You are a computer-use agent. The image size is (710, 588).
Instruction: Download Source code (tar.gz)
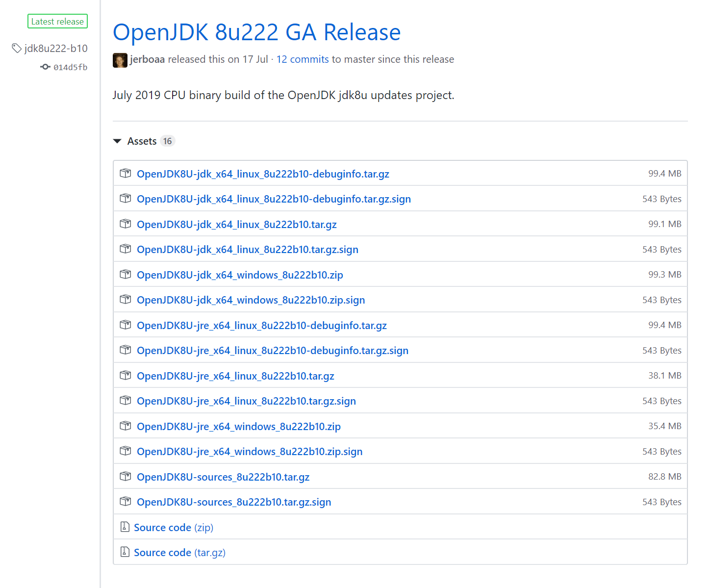pos(179,553)
